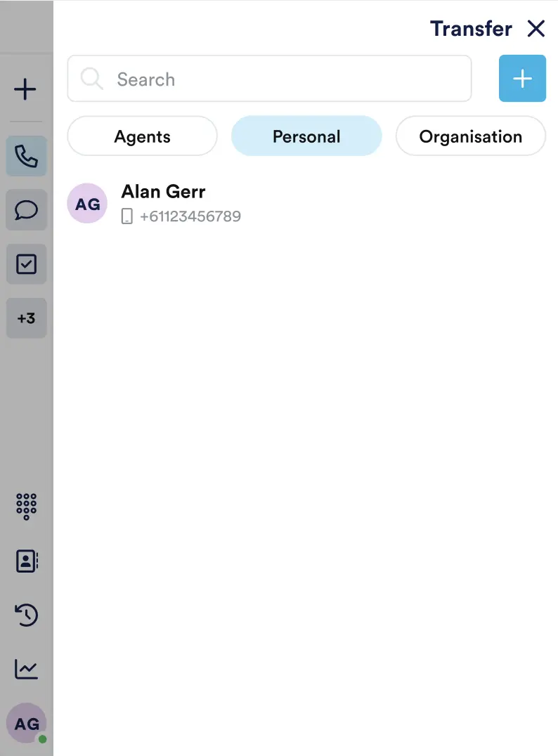Click the tasks checklist icon in the sidebar
558x756 pixels.
(26, 263)
